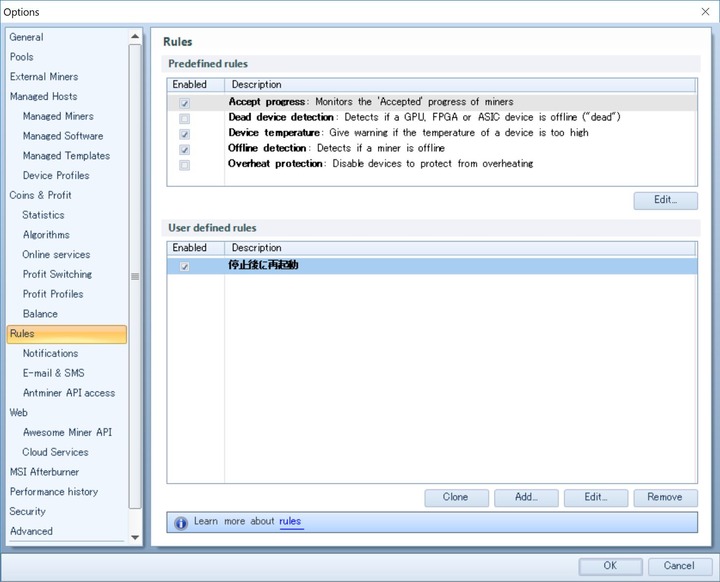Enable the Dead device detection checkbox
Screen dimensions: 720x582
tap(185, 119)
